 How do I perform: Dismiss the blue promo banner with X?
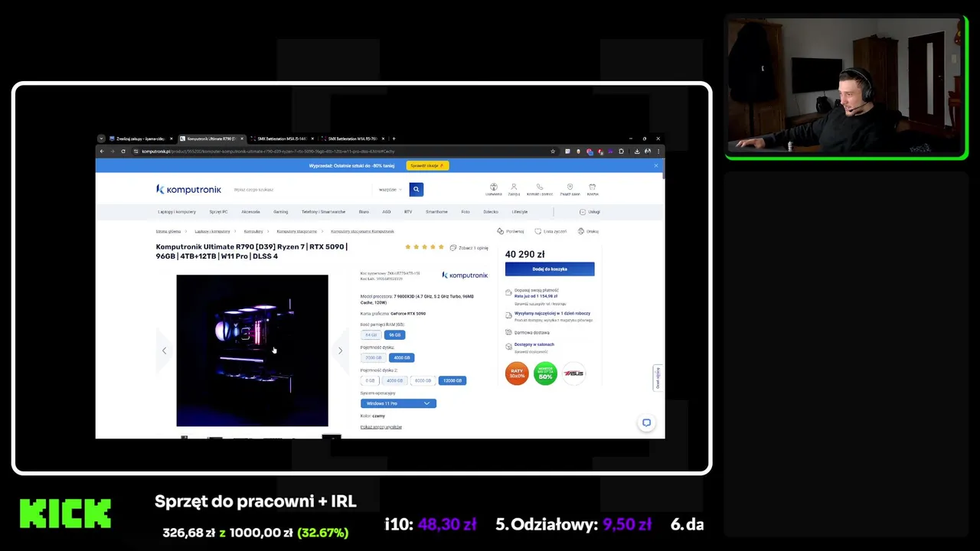click(x=656, y=165)
